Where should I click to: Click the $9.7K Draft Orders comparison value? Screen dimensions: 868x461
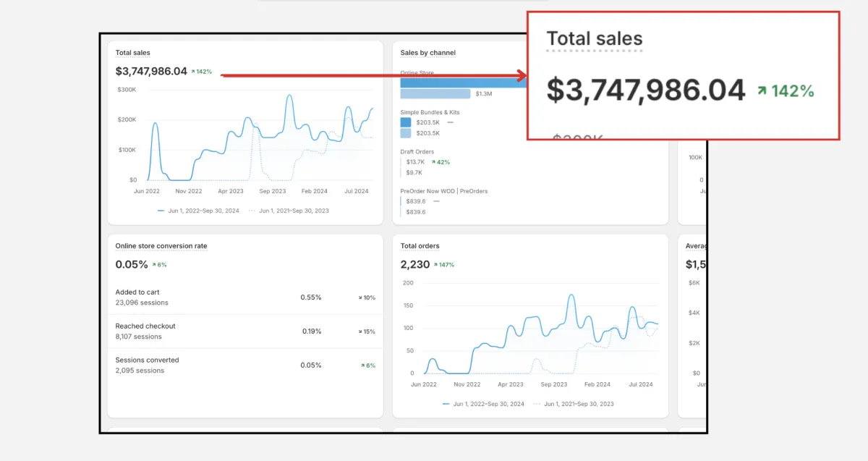click(x=414, y=173)
